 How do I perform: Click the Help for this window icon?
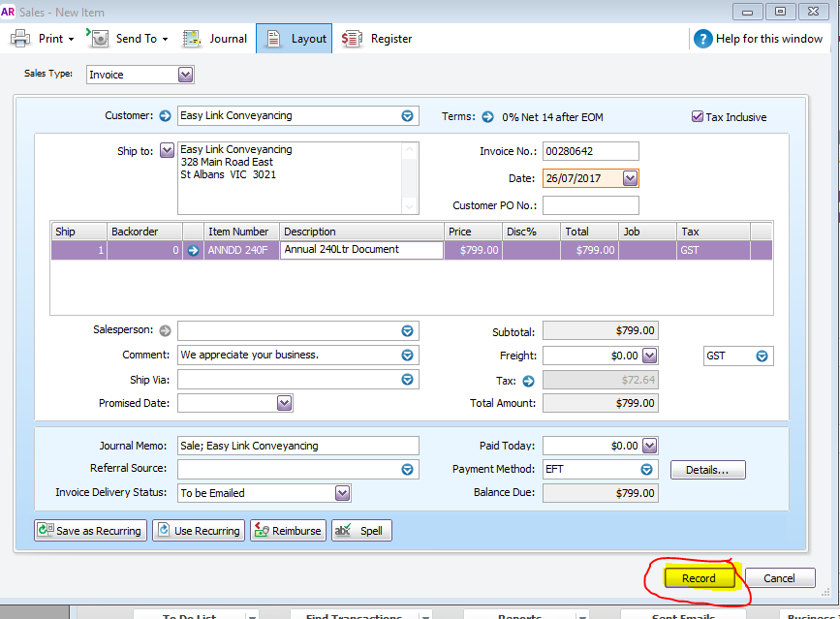click(x=702, y=39)
